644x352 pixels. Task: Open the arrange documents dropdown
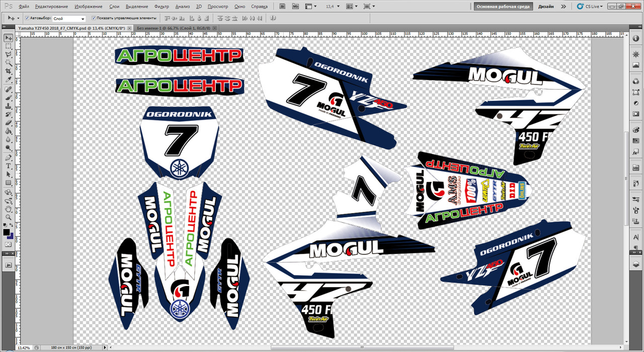(352, 7)
